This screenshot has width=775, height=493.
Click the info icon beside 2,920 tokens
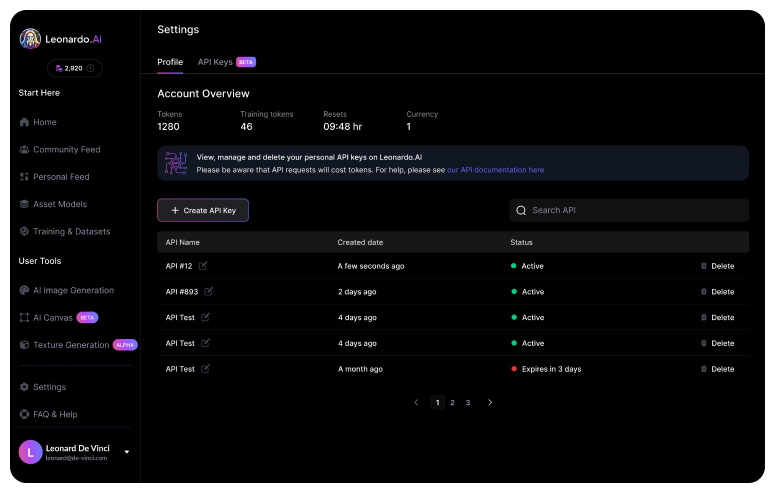[90, 68]
